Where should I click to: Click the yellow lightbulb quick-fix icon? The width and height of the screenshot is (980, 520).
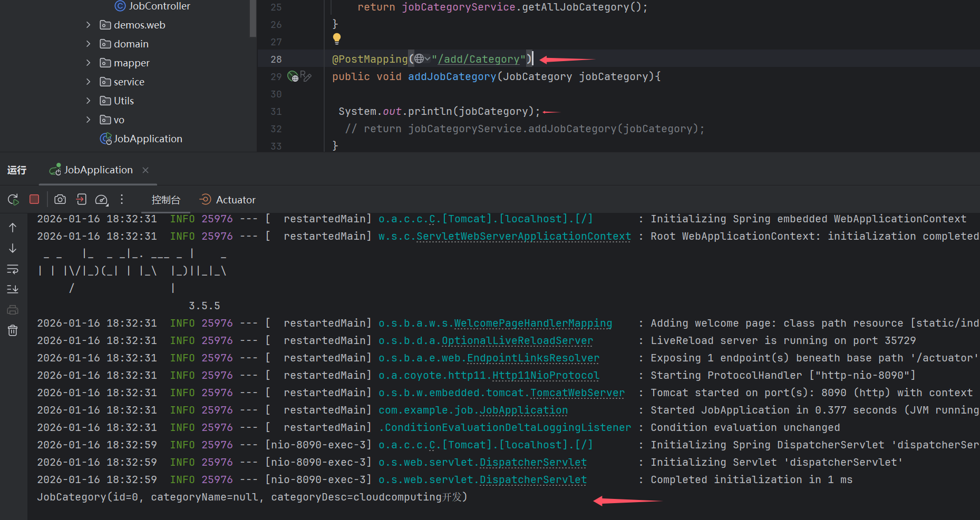(x=337, y=38)
